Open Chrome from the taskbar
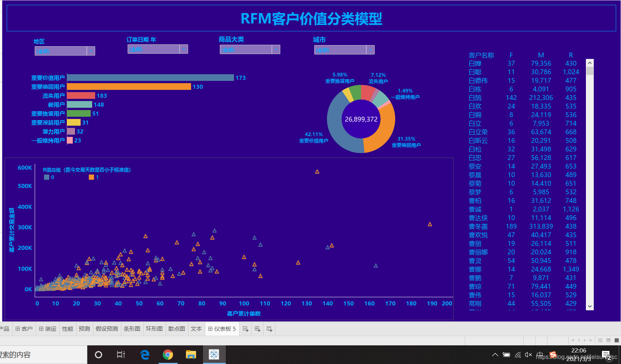This screenshot has height=364, width=621. click(x=168, y=355)
